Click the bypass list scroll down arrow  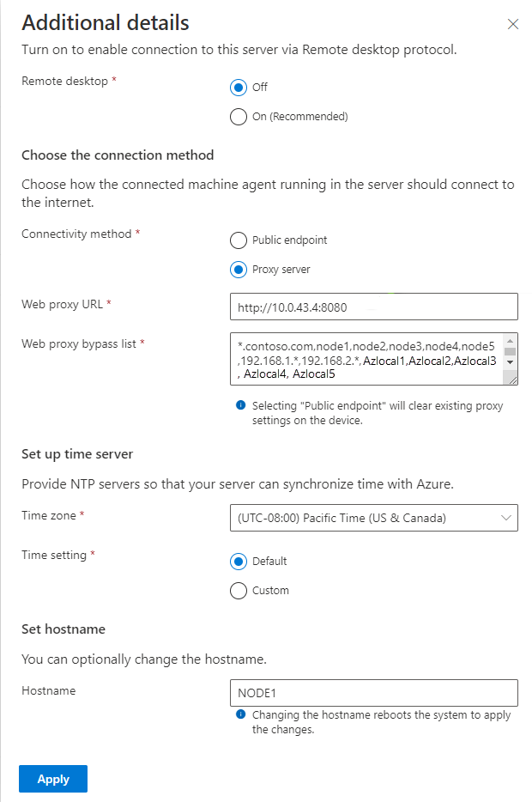click(x=510, y=362)
